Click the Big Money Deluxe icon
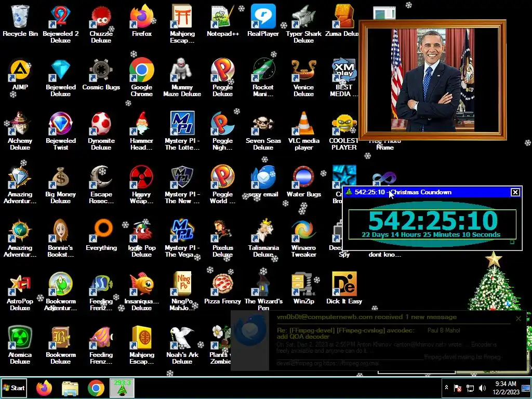This screenshot has width=532, height=399. coord(60,184)
